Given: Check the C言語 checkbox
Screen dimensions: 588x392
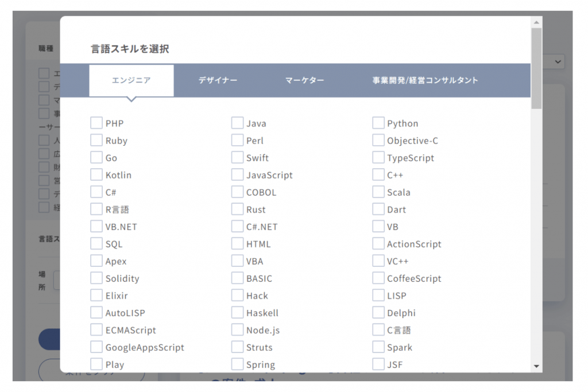Looking at the screenshot, I should [x=378, y=330].
